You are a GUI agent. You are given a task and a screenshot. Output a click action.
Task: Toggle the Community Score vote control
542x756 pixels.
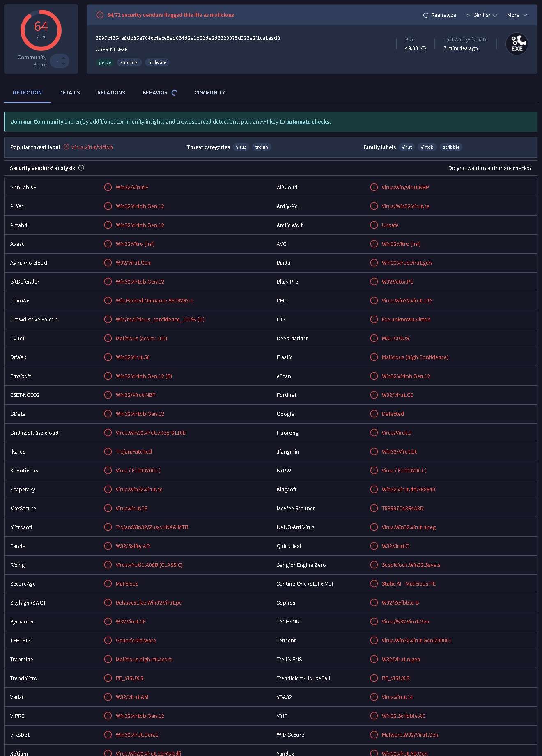60,61
